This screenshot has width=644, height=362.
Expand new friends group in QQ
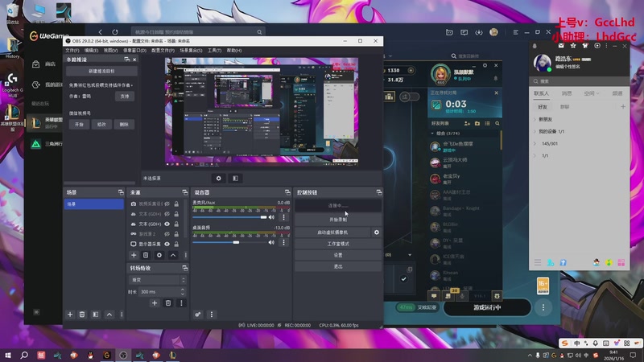coord(535,119)
